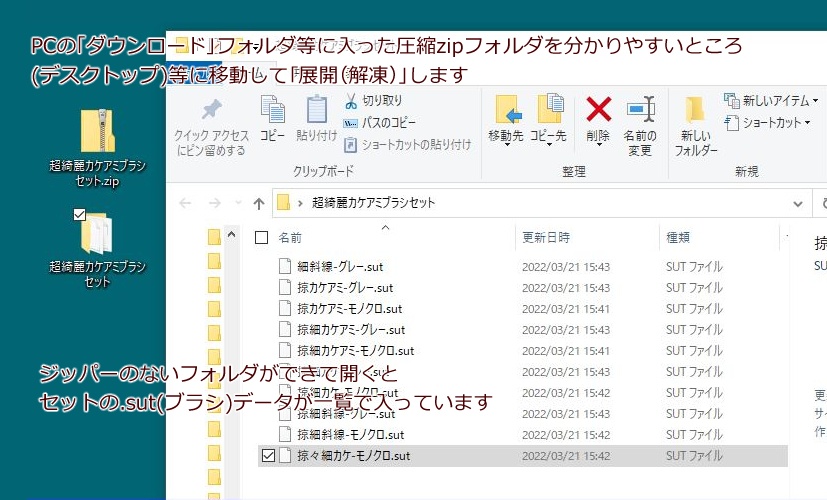827x500 pixels.
Task: Expand the address bar history dropdown
Action: tap(797, 203)
